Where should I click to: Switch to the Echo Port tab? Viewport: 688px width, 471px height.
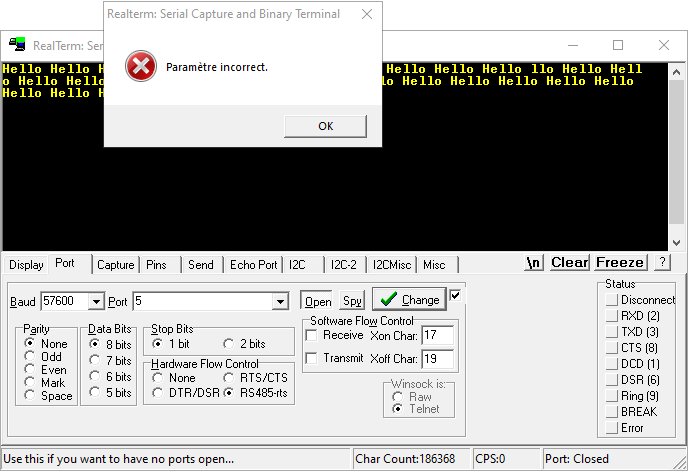pyautogui.click(x=253, y=265)
